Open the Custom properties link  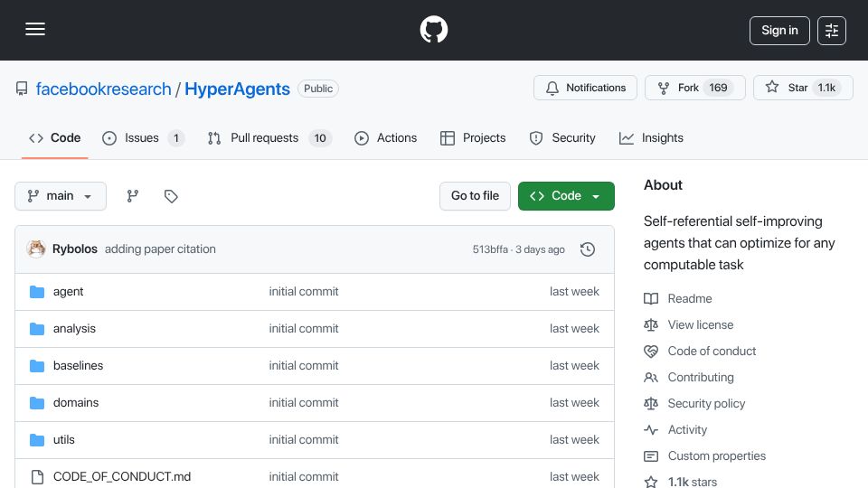pos(717,455)
